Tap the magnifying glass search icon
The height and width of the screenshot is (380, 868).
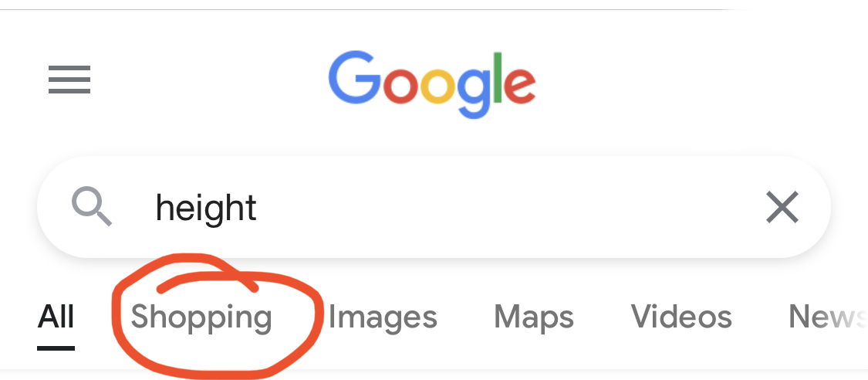92,207
